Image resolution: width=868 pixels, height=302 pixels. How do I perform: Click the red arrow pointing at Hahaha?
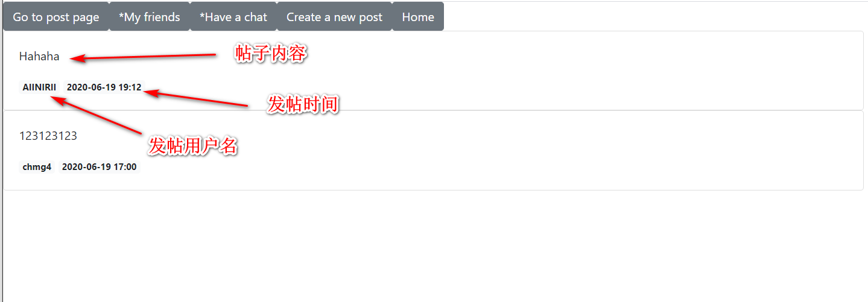click(x=142, y=57)
